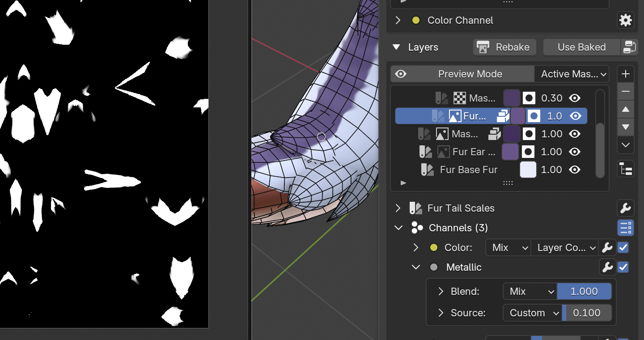Move the selected layer up
The image size is (644, 340).
coord(625,110)
